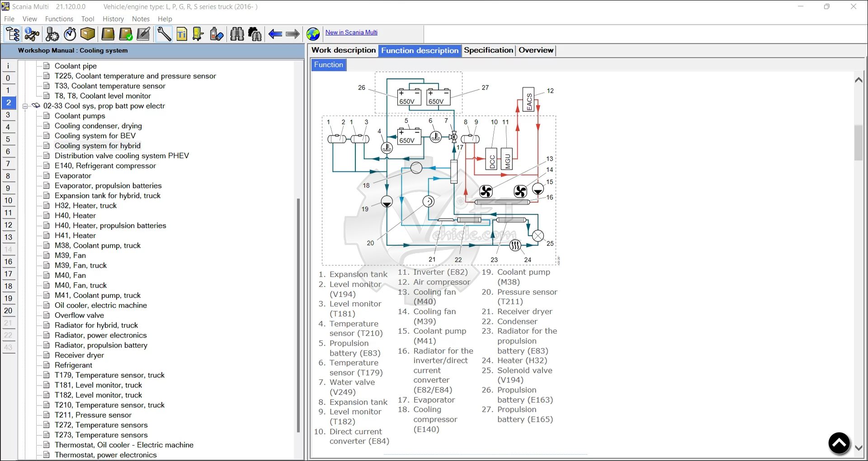This screenshot has height=461, width=868.
Task: Click the round scroll-to-top arrow button
Action: click(839, 443)
